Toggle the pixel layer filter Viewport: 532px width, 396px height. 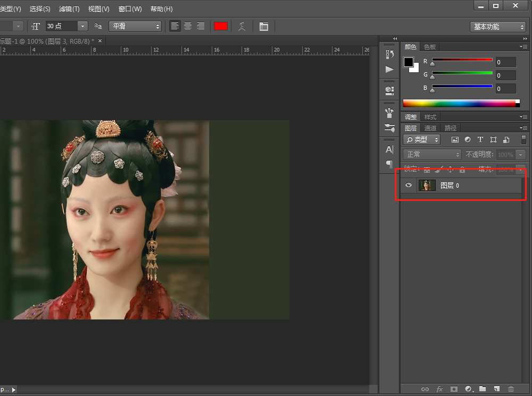(455, 139)
